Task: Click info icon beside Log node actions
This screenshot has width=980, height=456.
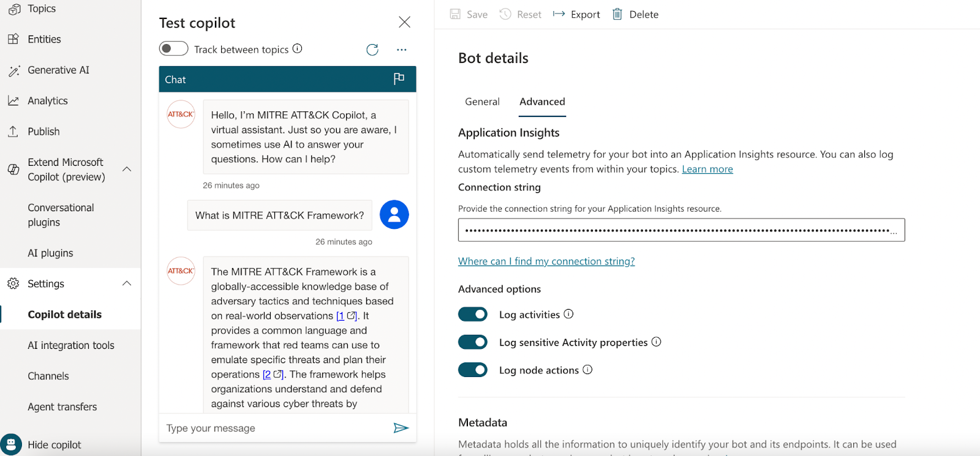Action: pyautogui.click(x=587, y=370)
